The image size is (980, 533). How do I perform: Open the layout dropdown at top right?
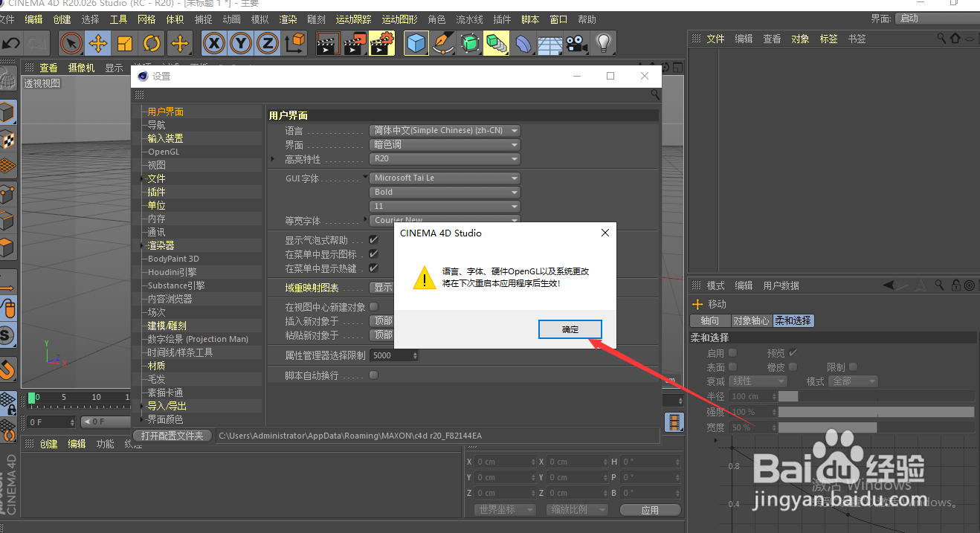[x=937, y=19]
